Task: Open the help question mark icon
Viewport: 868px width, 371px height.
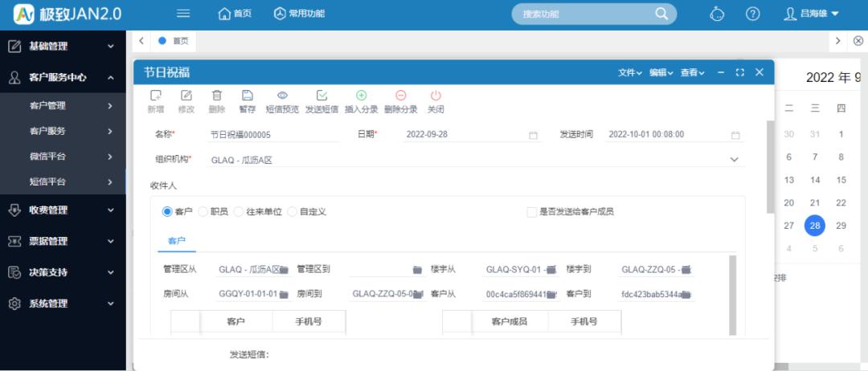Action: pos(752,14)
